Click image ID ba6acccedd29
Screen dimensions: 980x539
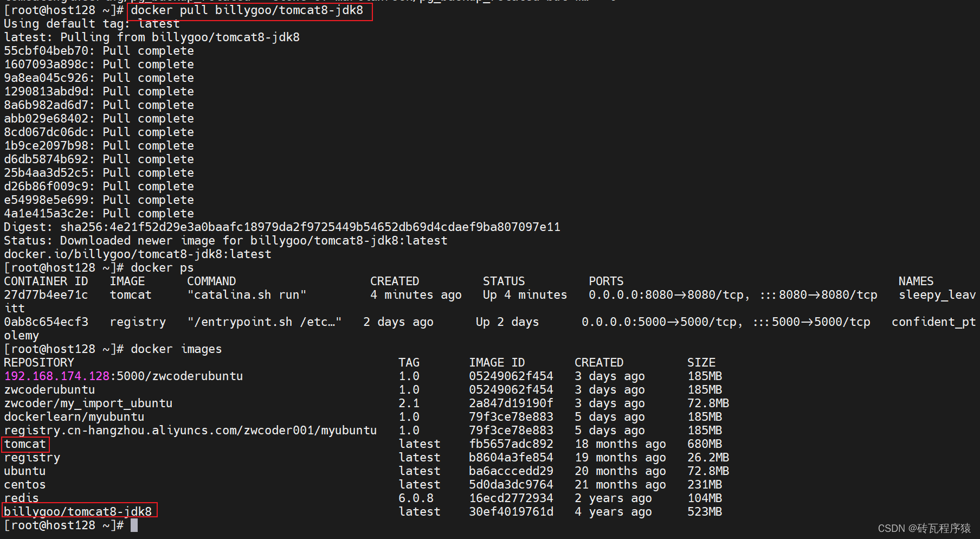511,471
